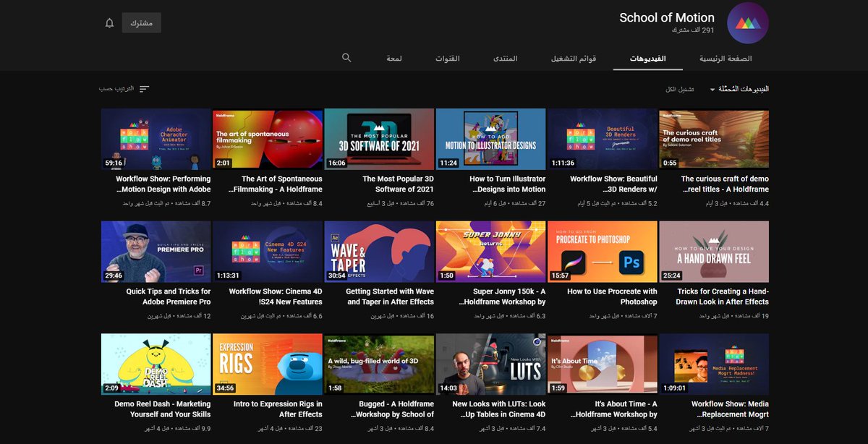Open It's About Time thumbnail
The height and width of the screenshot is (444, 868).
tap(602, 364)
